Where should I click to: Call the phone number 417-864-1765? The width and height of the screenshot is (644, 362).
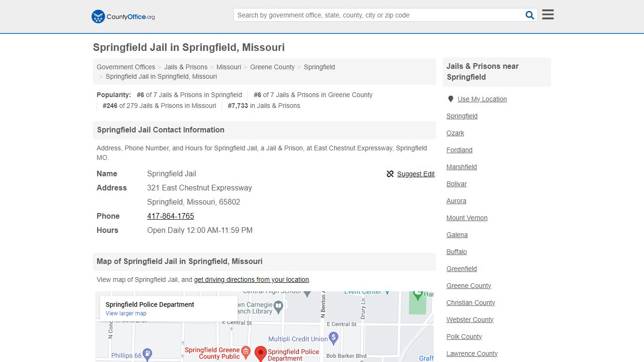[171, 216]
